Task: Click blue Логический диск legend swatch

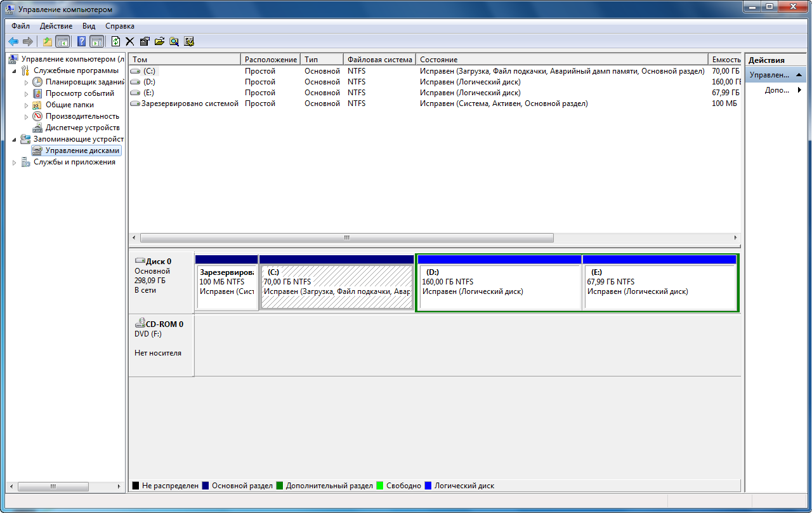Action: (428, 486)
